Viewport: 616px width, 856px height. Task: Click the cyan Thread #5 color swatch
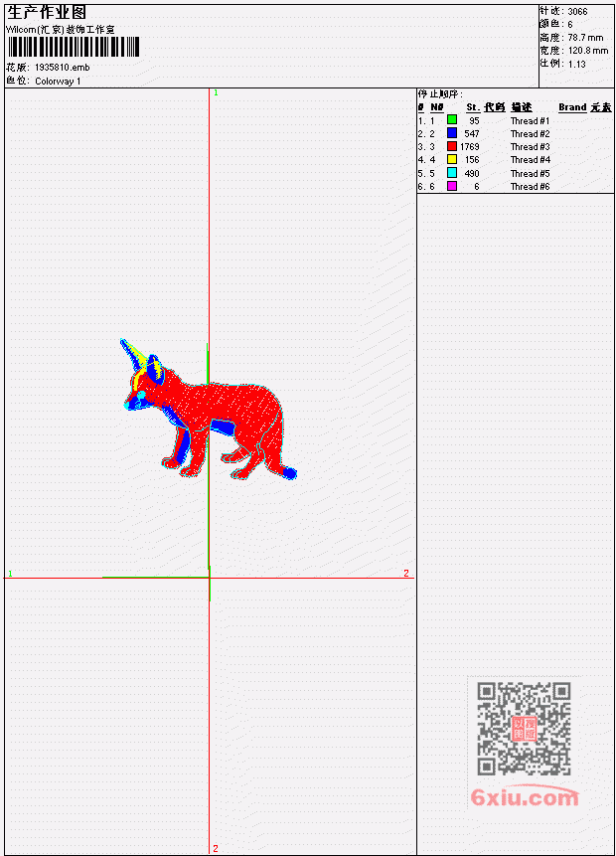(x=452, y=173)
